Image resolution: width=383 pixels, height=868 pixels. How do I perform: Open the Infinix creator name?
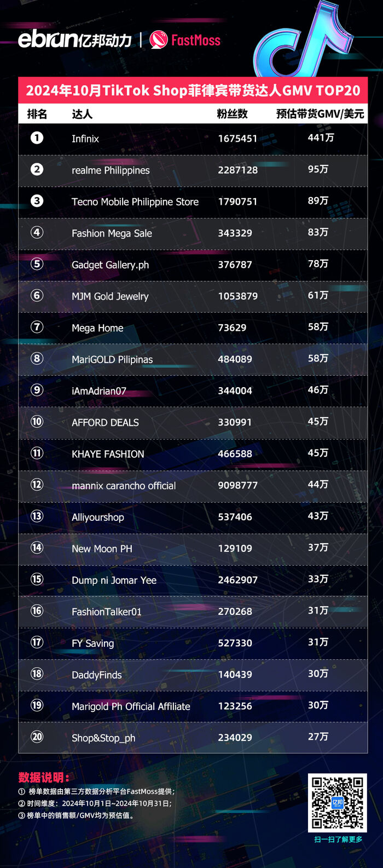(x=85, y=139)
